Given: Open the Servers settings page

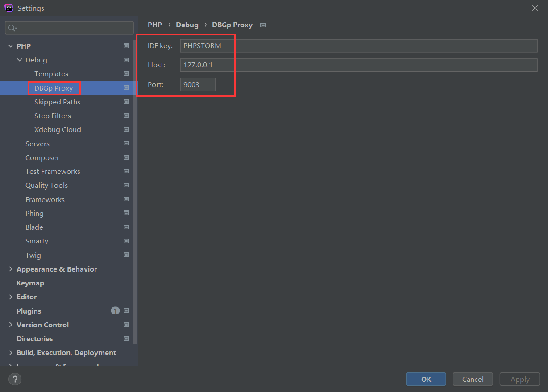Looking at the screenshot, I should click(37, 144).
